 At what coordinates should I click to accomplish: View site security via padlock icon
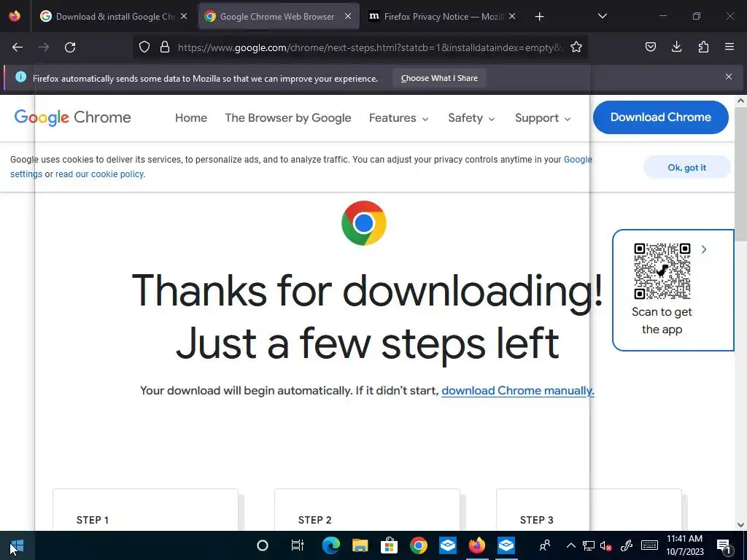pos(165,47)
